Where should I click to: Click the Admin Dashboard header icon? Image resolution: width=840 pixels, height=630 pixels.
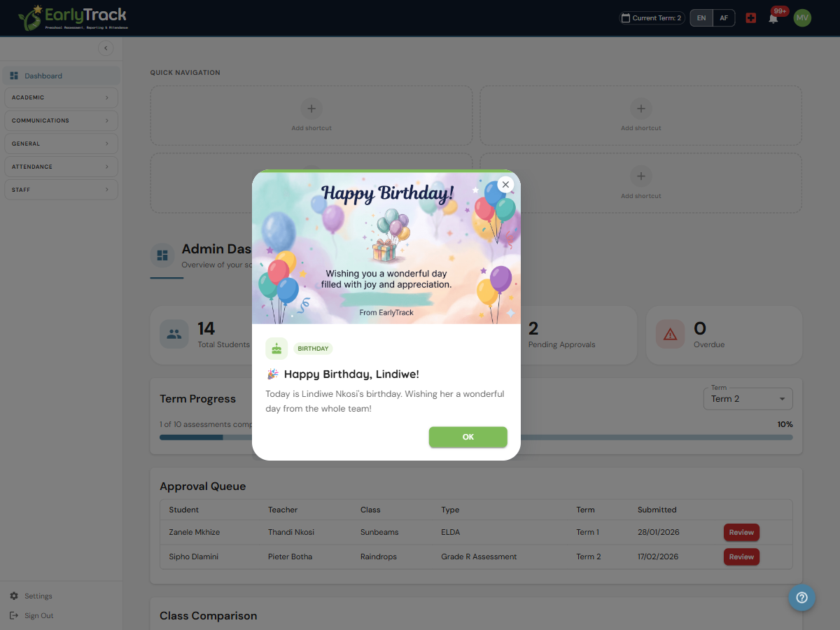click(x=162, y=255)
